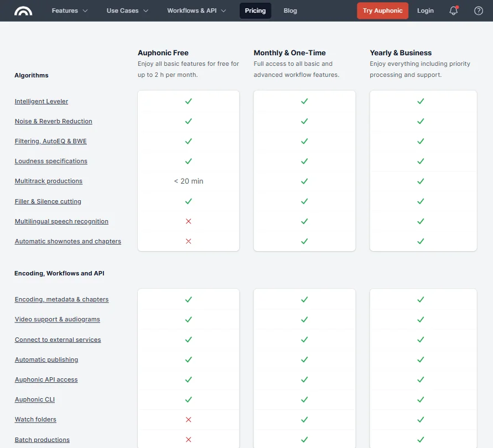
Task: Click 'Encoding, Workflows and API' heading
Action: tap(59, 273)
